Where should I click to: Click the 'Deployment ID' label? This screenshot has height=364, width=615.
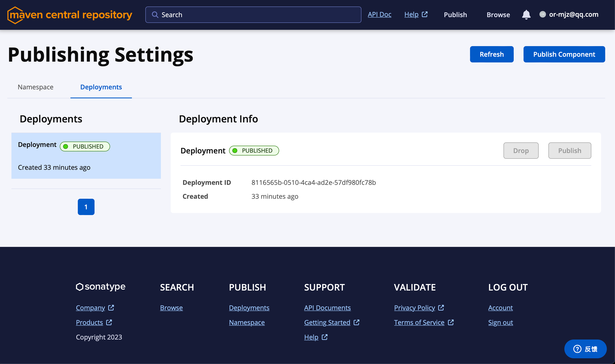207,182
